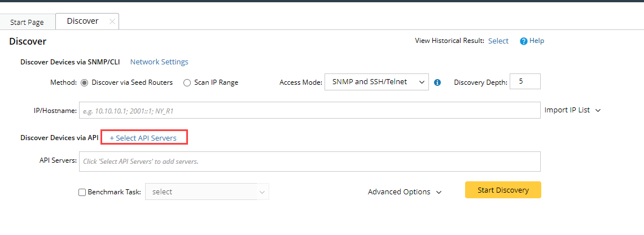Click the + Select API Servers link
644x235 pixels.
[143, 138]
